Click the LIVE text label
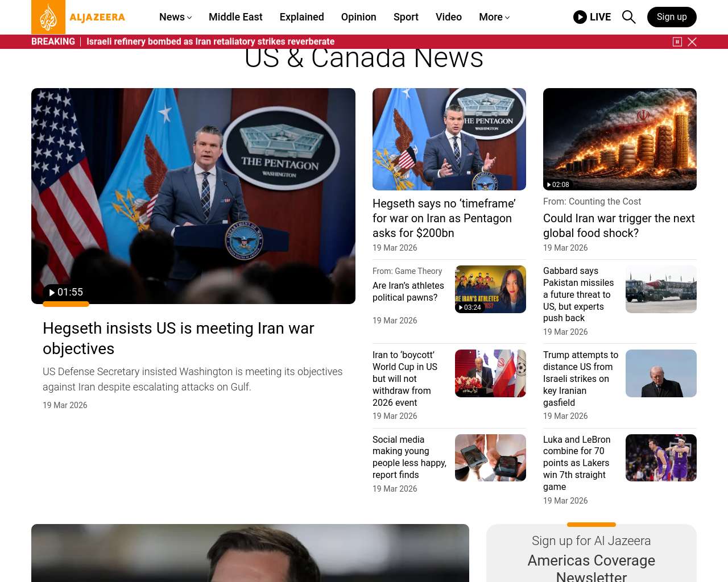 click(x=600, y=17)
